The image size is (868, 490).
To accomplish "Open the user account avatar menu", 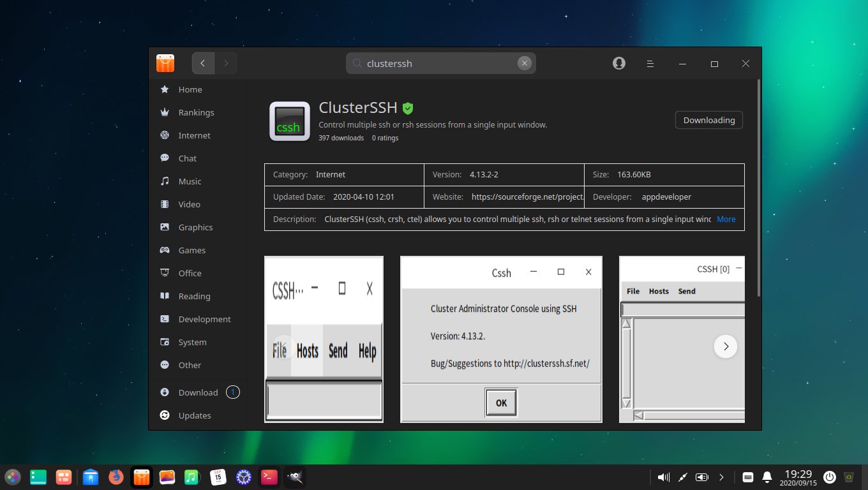I will [x=618, y=63].
